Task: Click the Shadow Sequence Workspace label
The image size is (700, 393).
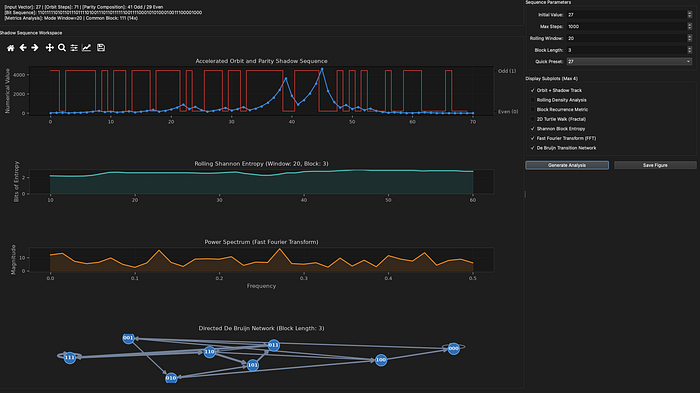Action: click(x=31, y=33)
